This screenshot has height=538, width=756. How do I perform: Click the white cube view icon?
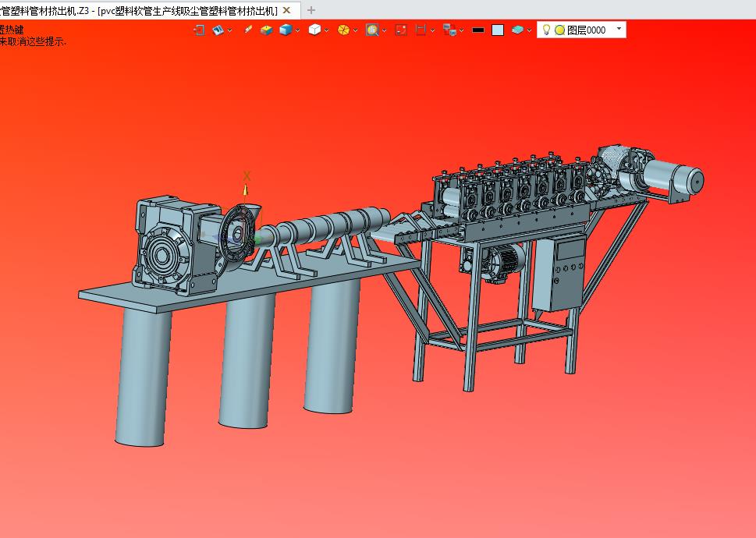pos(314,30)
